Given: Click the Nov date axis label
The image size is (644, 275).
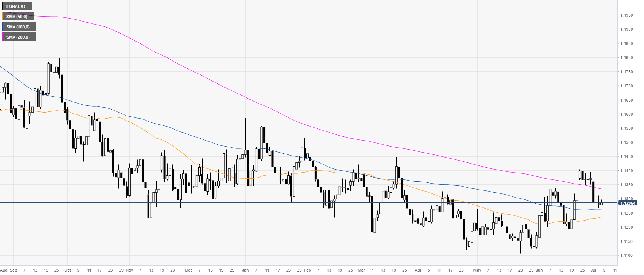Looking at the screenshot, I should (129, 270).
